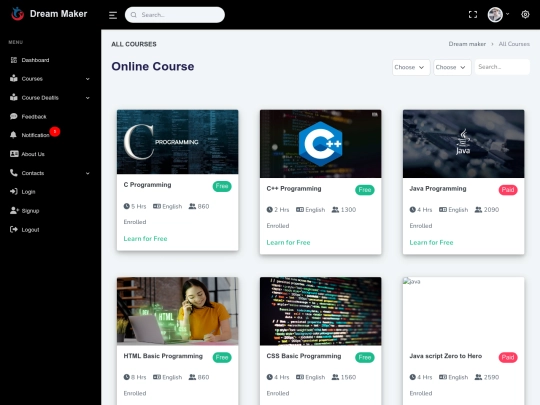
Task: Click the Feedback chat bubble icon
Action: (14, 116)
